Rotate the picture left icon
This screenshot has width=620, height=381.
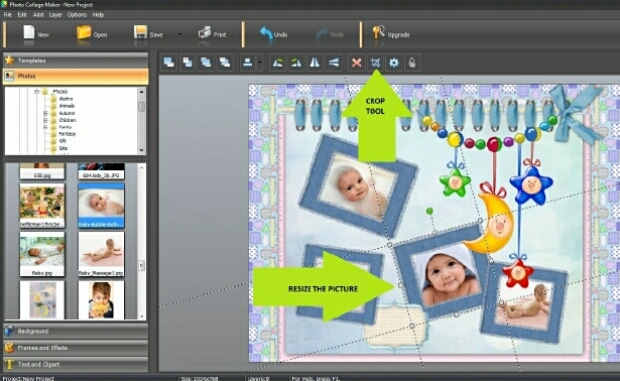[x=278, y=62]
